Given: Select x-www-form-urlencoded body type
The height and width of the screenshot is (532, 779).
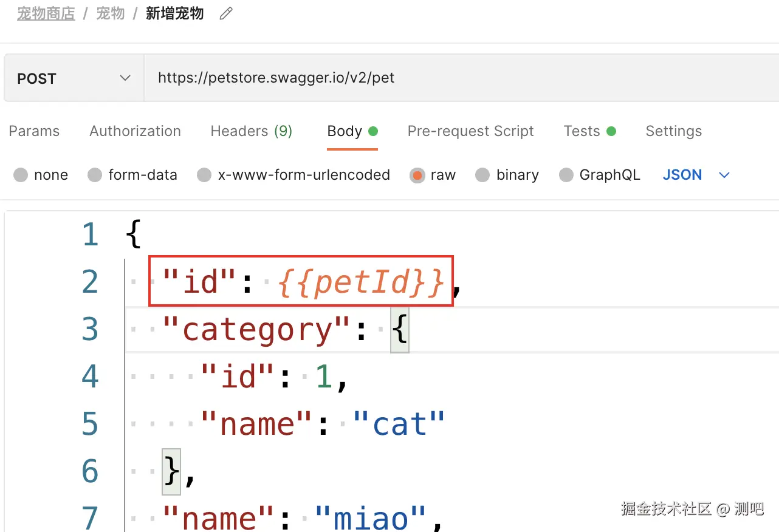Looking at the screenshot, I should click(x=204, y=176).
